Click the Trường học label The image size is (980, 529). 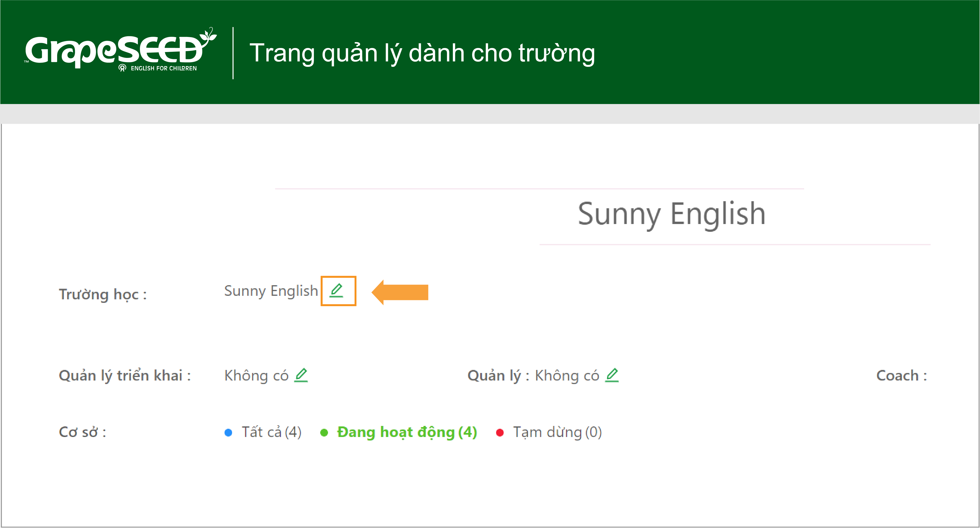(x=103, y=294)
